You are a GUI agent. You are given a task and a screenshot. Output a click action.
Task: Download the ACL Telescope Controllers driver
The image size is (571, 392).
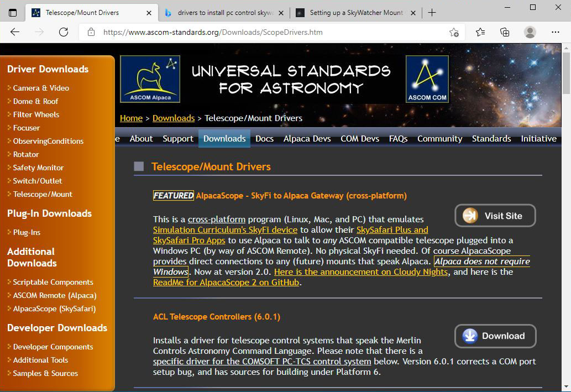tap(495, 336)
